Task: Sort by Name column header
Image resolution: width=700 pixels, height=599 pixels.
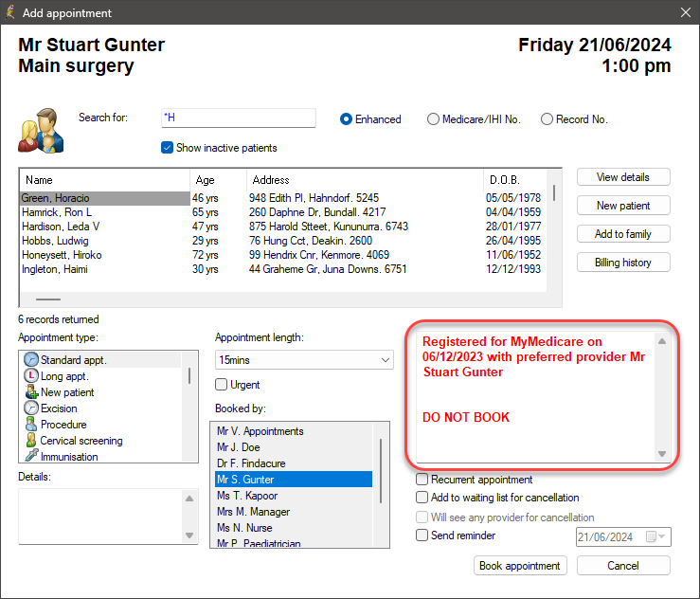Action: (105, 179)
